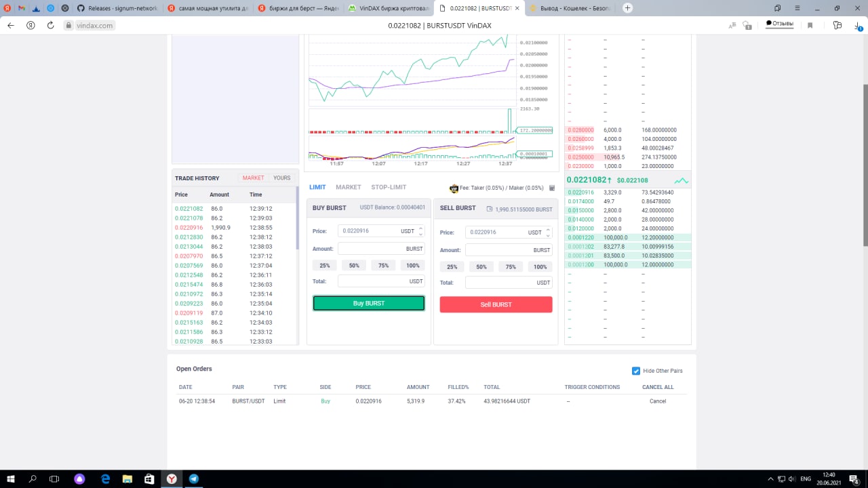The height and width of the screenshot is (488, 868).
Task: Select the STOP-LIMIT order tab
Action: (389, 187)
